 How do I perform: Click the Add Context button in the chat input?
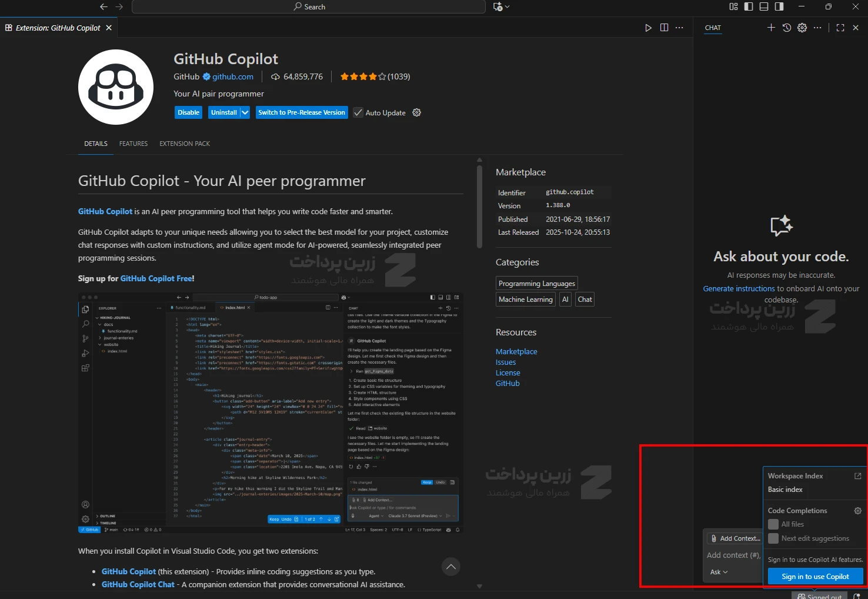point(734,538)
